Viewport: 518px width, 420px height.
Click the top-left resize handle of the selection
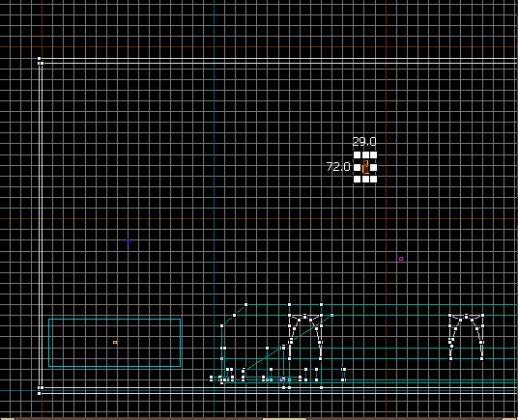pyautogui.click(x=358, y=155)
